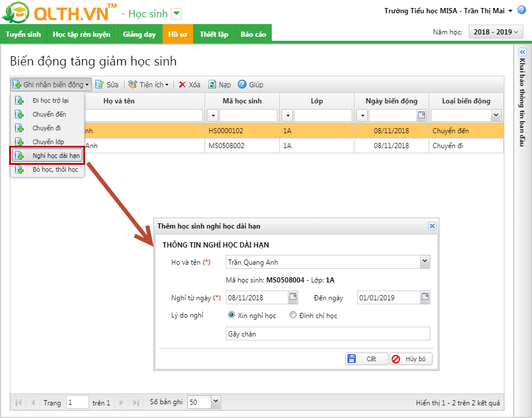Click the Lớp filter input

click(x=323, y=115)
